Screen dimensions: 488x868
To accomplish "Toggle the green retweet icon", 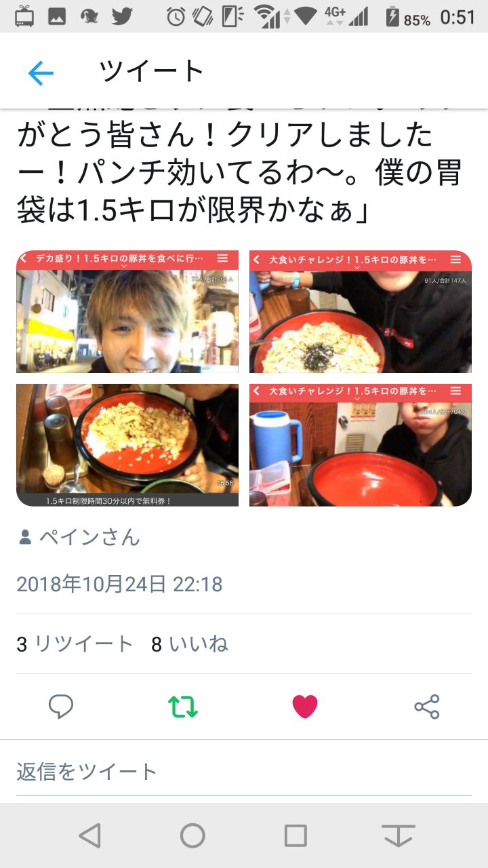I will point(183,707).
